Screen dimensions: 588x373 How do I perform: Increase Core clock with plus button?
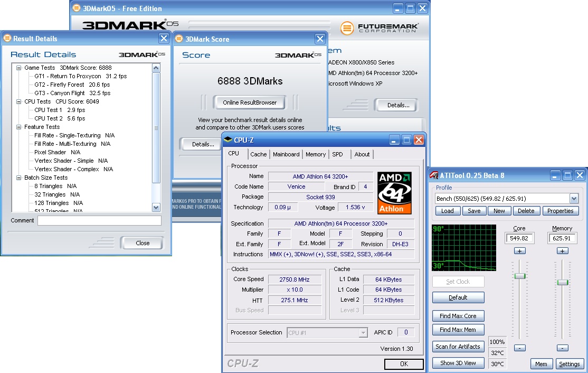tap(519, 251)
